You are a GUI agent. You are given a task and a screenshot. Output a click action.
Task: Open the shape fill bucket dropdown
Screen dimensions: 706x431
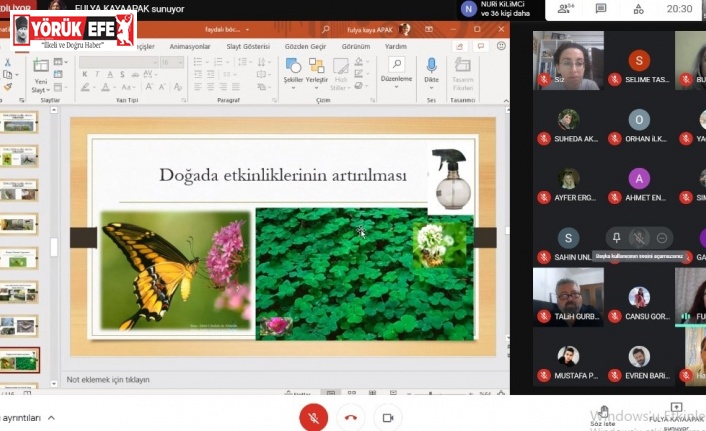[x=361, y=61]
